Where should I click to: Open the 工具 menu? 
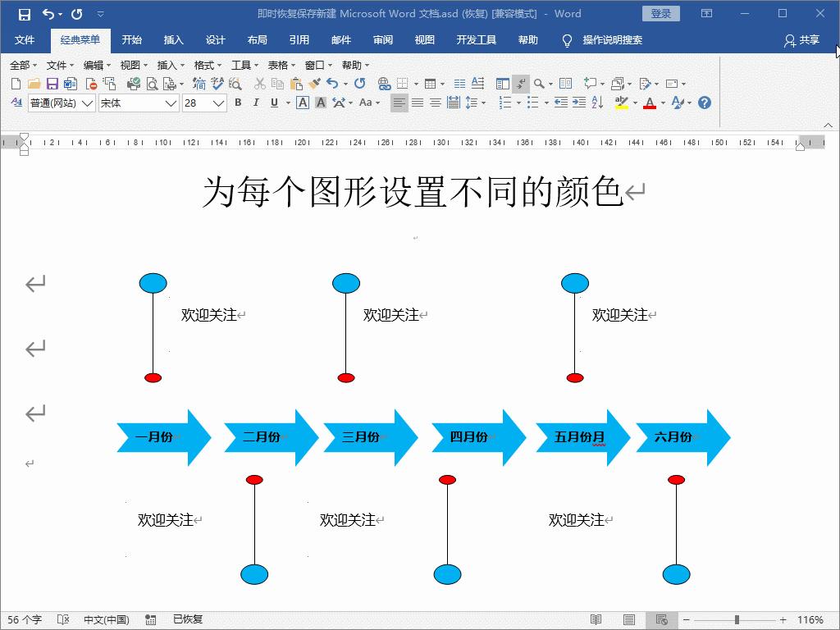243,65
